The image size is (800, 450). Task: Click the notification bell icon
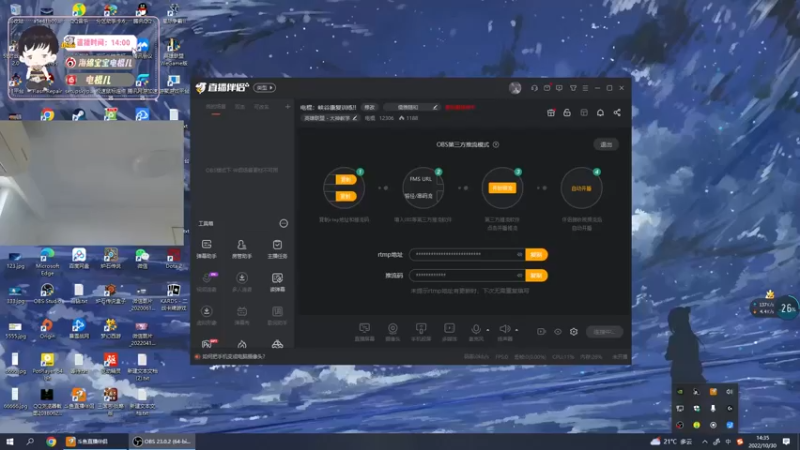coord(600,113)
